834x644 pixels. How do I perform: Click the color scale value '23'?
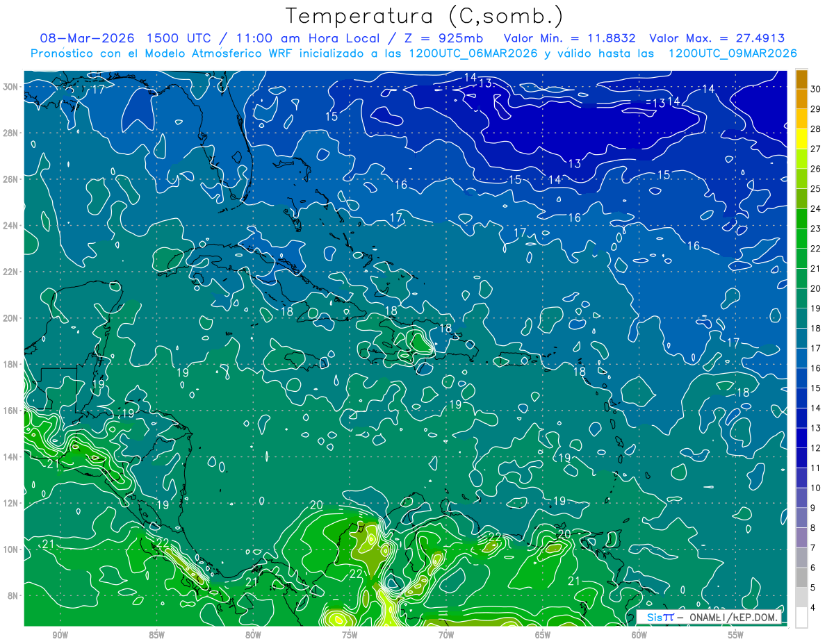(815, 229)
